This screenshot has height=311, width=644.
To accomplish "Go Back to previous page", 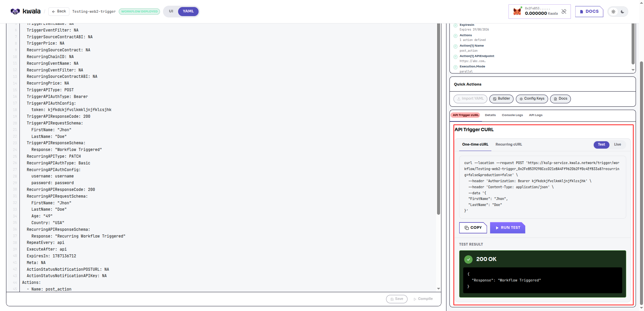I will [x=59, y=11].
